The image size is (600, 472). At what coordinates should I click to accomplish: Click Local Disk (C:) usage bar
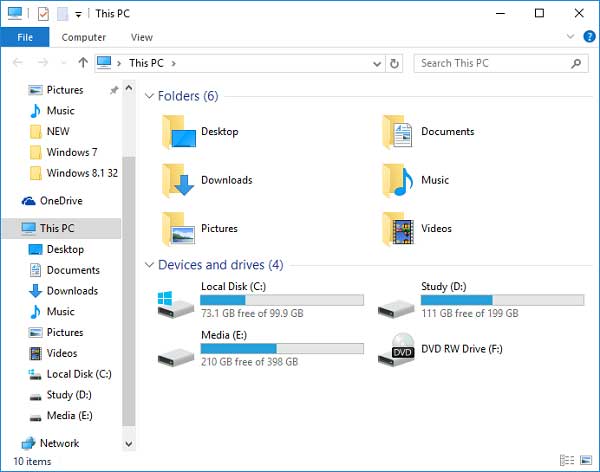282,300
